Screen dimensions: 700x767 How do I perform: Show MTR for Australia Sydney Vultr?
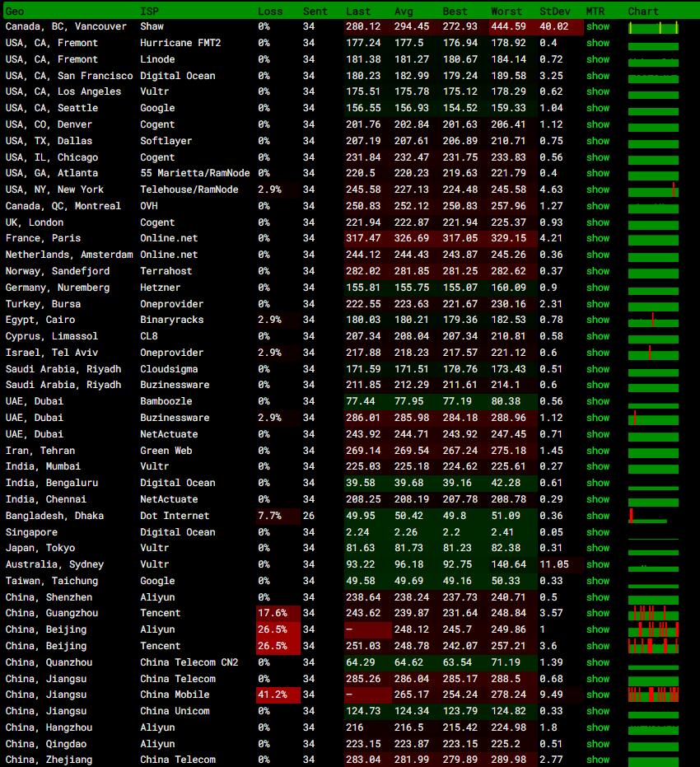click(x=598, y=564)
